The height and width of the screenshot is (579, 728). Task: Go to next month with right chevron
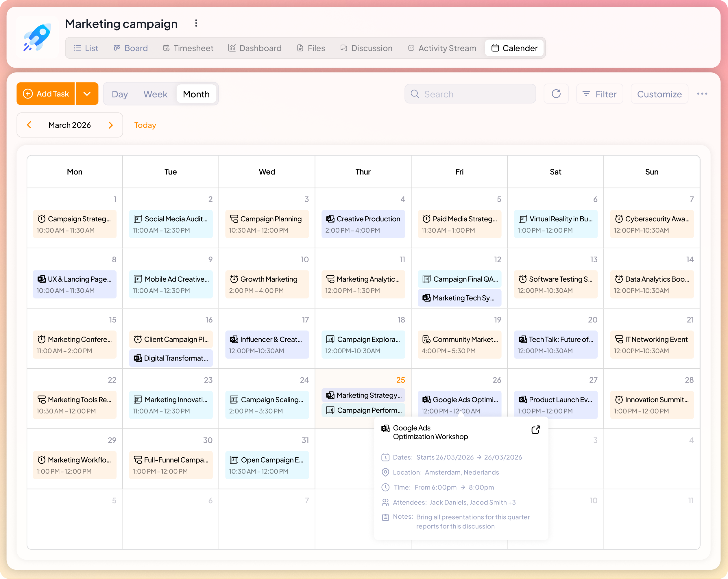tap(110, 125)
